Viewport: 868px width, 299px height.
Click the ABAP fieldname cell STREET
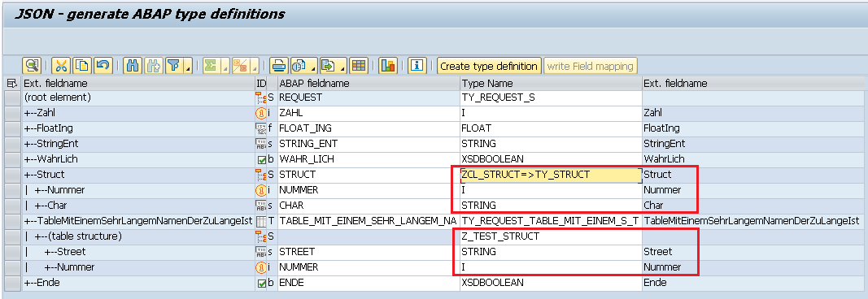(369, 252)
